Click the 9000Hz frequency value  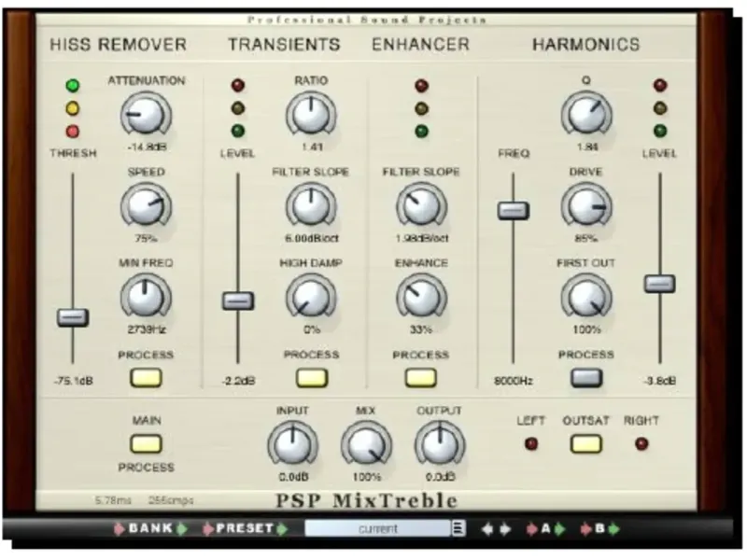point(513,381)
